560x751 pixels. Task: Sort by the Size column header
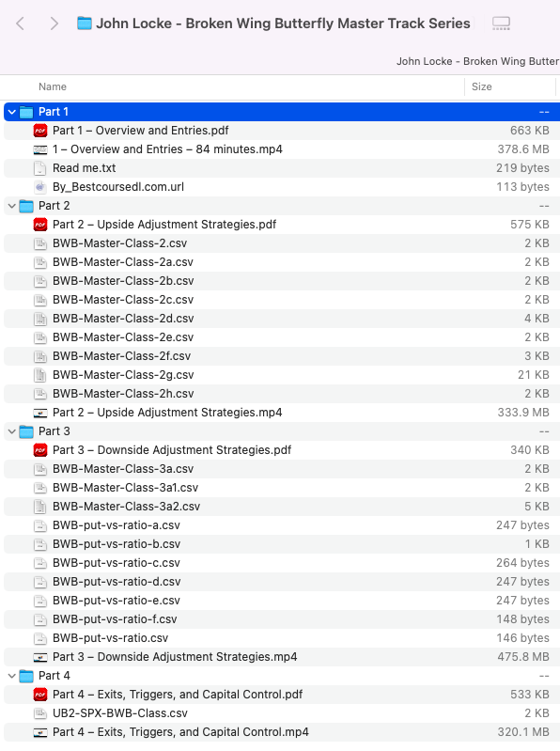pos(481,86)
